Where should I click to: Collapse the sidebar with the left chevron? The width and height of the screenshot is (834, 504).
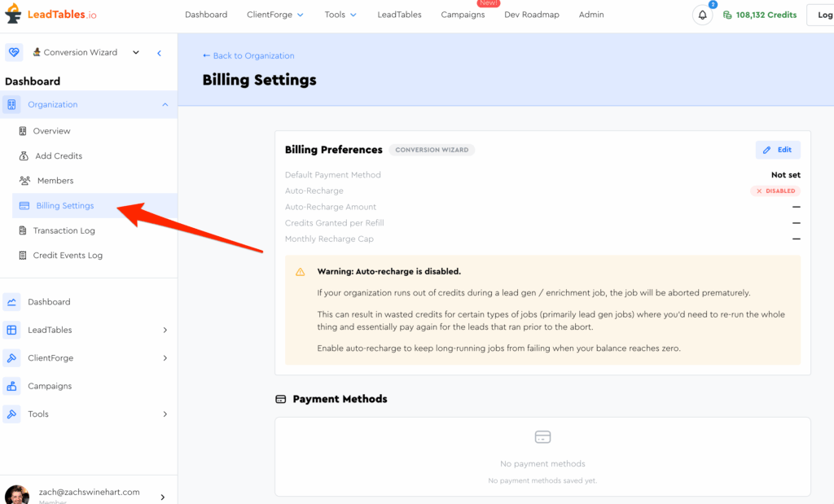pos(159,53)
